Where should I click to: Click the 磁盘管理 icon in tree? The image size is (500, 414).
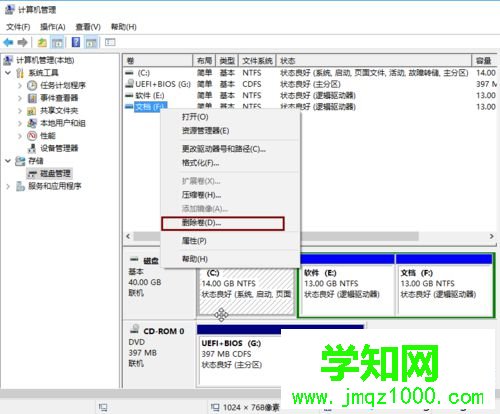[32, 173]
